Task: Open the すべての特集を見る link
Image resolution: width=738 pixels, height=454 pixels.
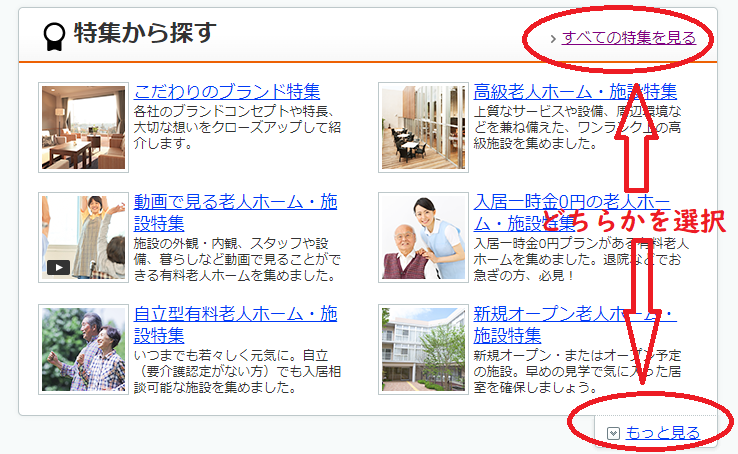Action: pyautogui.click(x=629, y=38)
